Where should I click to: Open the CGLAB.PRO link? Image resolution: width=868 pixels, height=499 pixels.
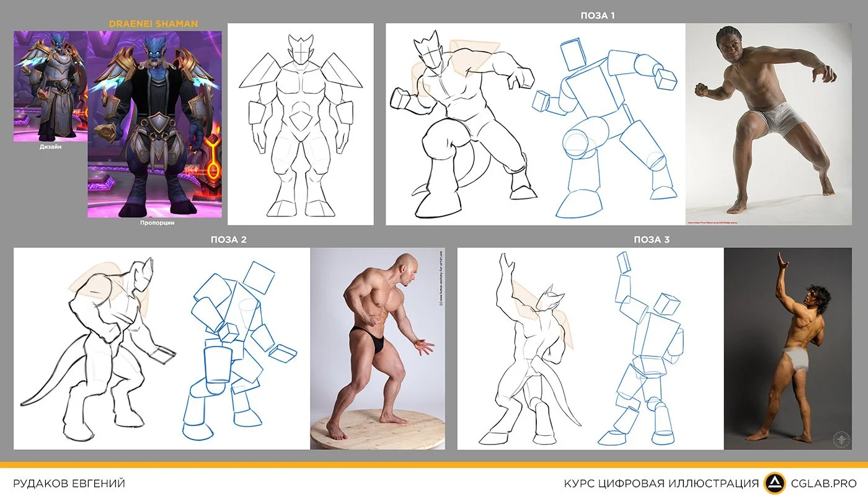pyautogui.click(x=824, y=484)
